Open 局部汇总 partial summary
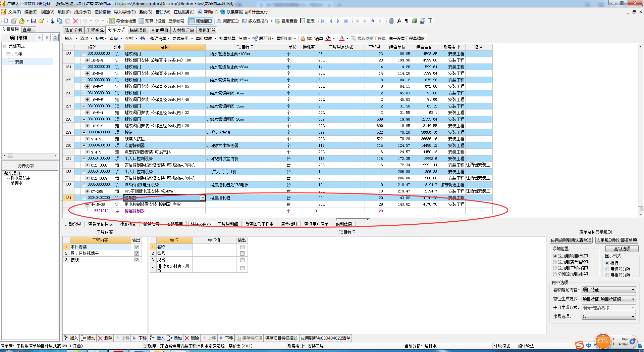Image resolution: width=644 pixels, height=352 pixels. click(228, 21)
